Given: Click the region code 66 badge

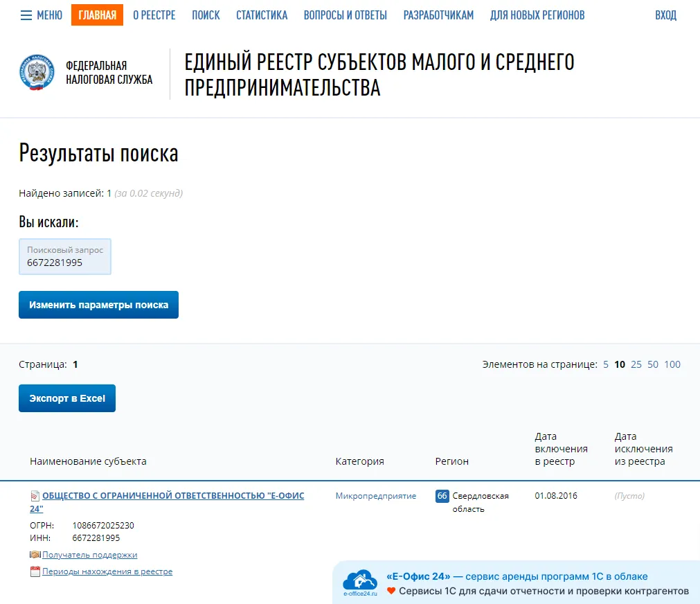Looking at the screenshot, I should point(442,496).
